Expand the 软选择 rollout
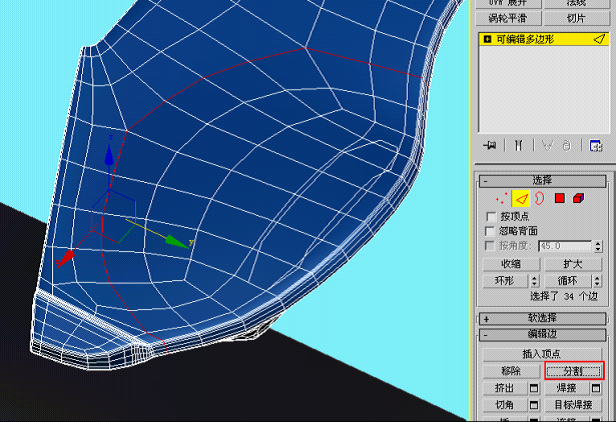Image resolution: width=616 pixels, height=422 pixels. click(542, 318)
